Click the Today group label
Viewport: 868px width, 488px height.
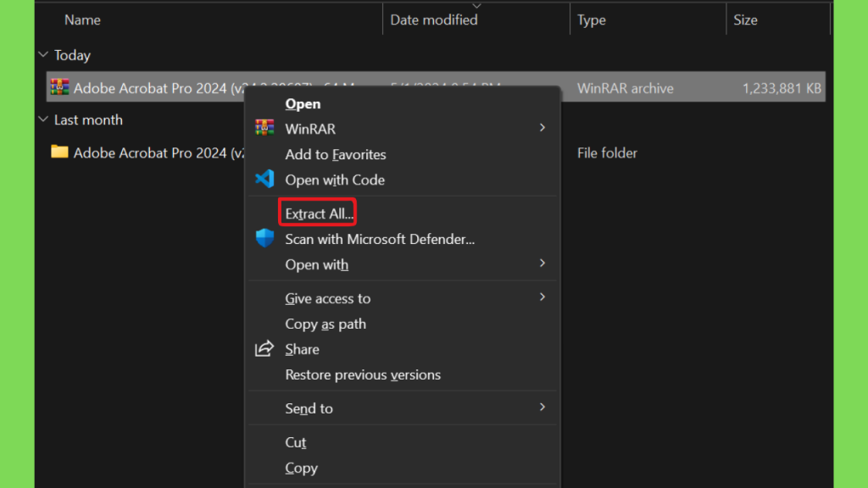click(73, 55)
